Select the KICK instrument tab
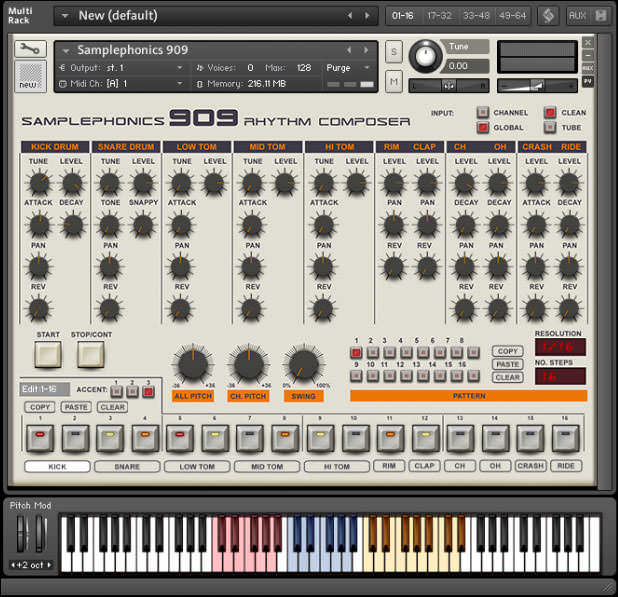 click(58, 467)
